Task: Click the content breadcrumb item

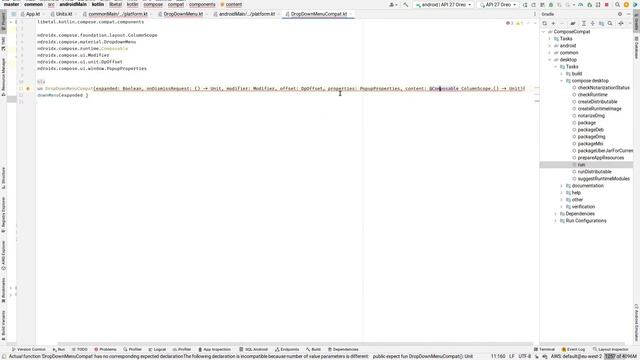Action: (x=231, y=4)
